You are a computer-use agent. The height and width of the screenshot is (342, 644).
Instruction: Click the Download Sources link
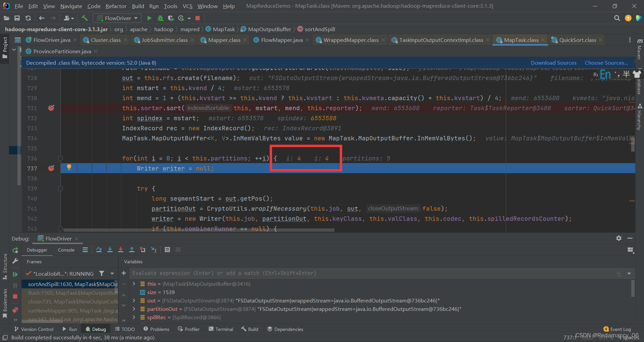553,63
